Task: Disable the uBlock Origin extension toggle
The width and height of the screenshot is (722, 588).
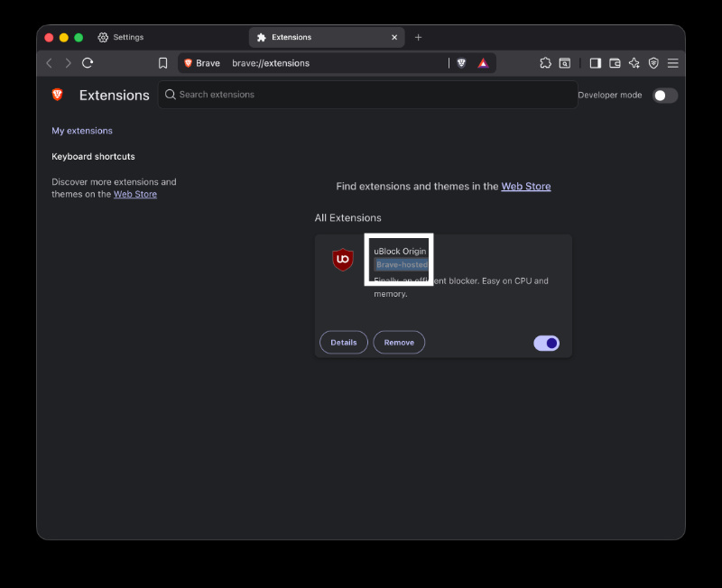Action: (547, 344)
